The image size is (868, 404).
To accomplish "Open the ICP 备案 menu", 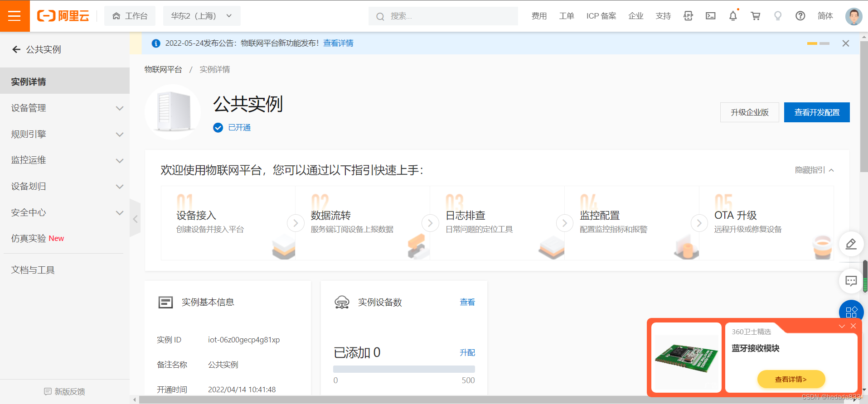I will (601, 16).
